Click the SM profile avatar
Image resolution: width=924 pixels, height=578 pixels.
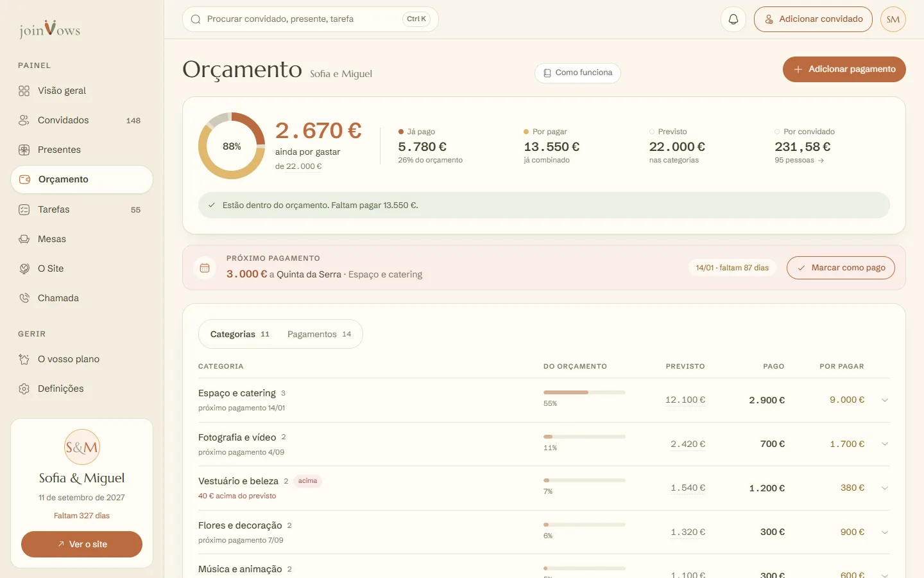pyautogui.click(x=893, y=19)
